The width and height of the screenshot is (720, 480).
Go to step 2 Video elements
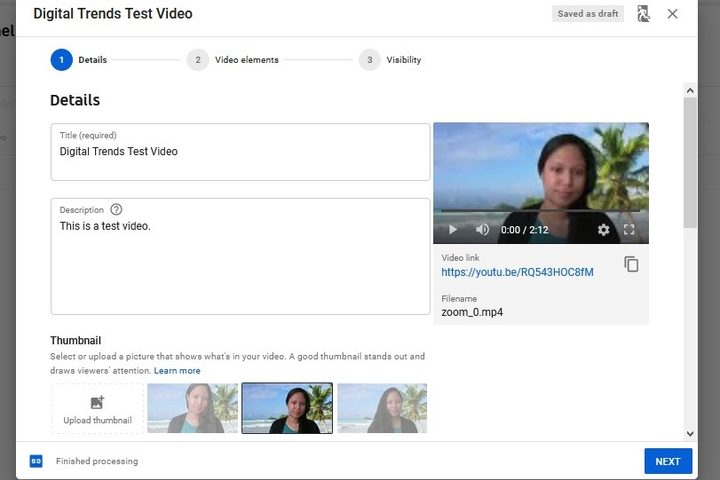click(x=233, y=60)
